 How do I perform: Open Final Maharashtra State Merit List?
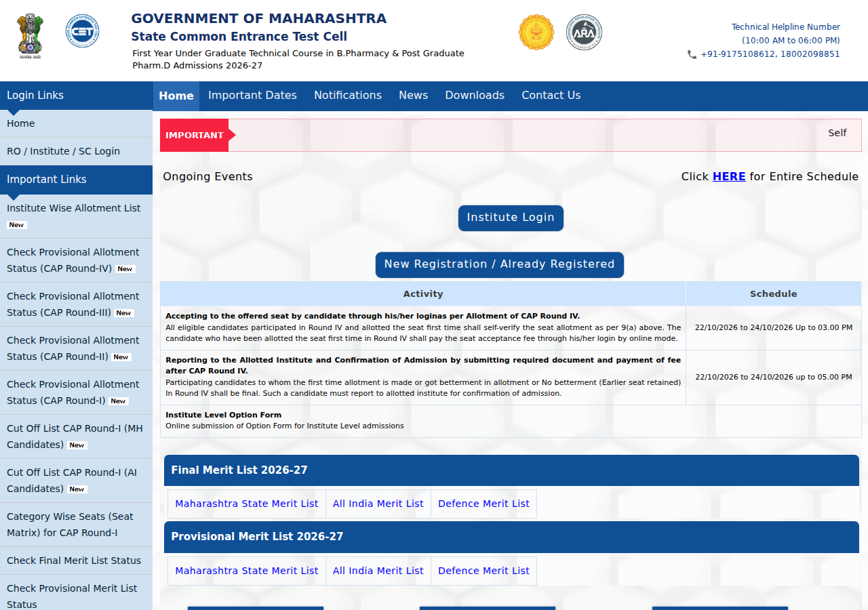click(247, 504)
